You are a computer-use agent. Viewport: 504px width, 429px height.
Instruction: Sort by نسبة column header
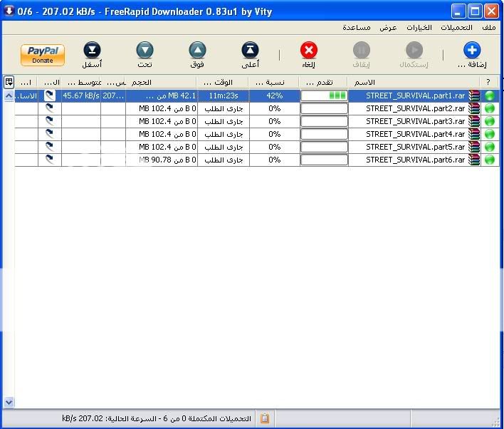pos(274,83)
